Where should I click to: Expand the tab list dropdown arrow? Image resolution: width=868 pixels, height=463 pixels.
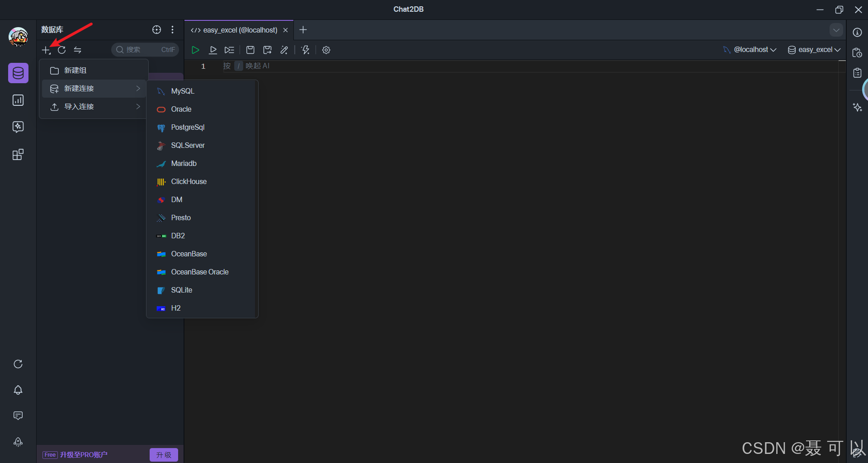[836, 30]
